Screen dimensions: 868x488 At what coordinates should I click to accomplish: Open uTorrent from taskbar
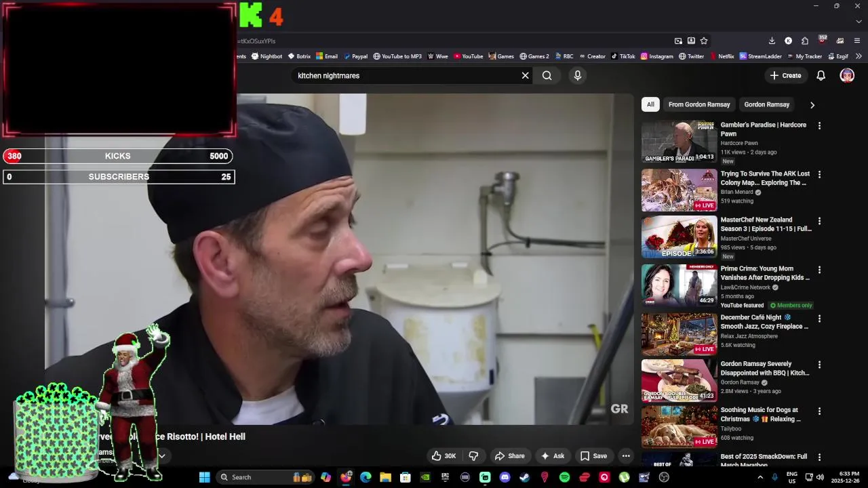(x=624, y=477)
